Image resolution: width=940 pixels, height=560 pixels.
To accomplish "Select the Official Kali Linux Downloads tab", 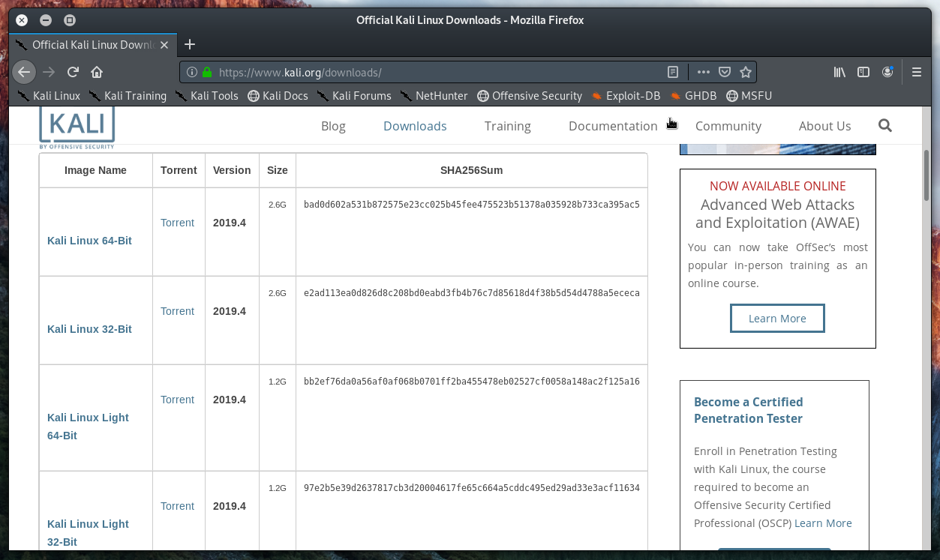I will [94, 44].
